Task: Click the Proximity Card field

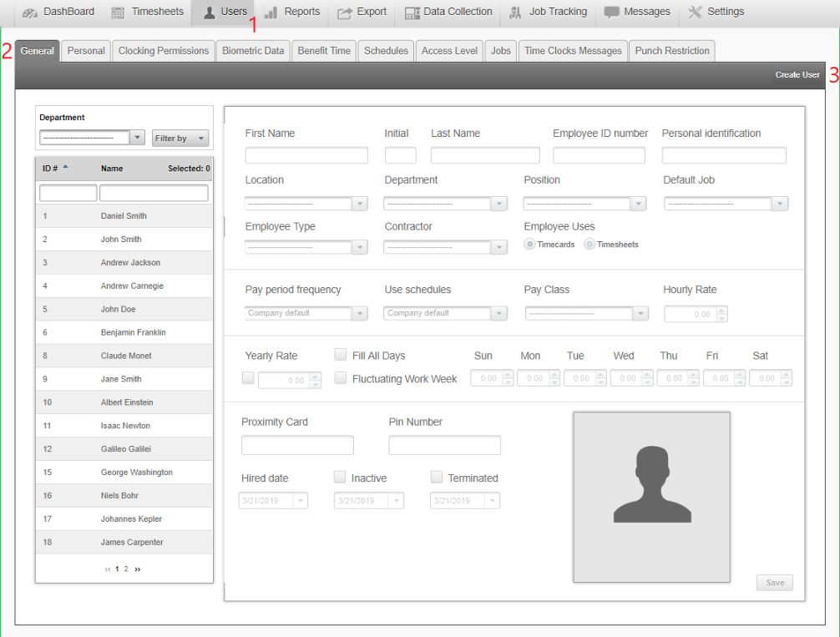Action: tap(297, 445)
